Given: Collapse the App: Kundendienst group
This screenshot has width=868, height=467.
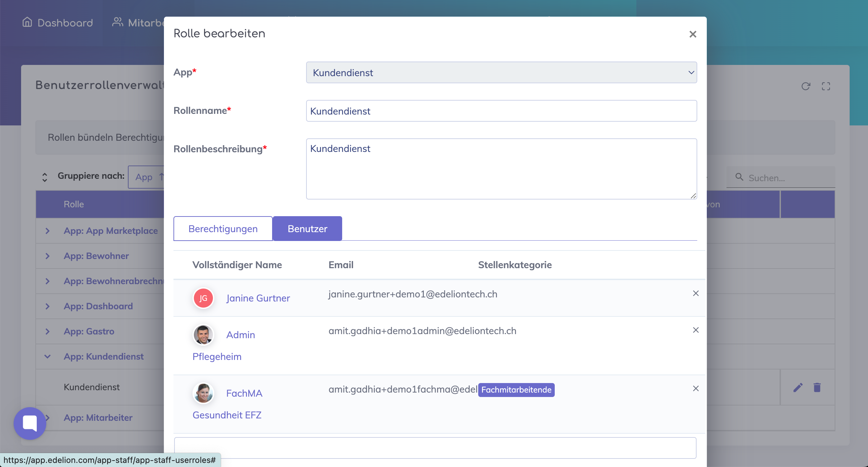Looking at the screenshot, I should [x=48, y=357].
